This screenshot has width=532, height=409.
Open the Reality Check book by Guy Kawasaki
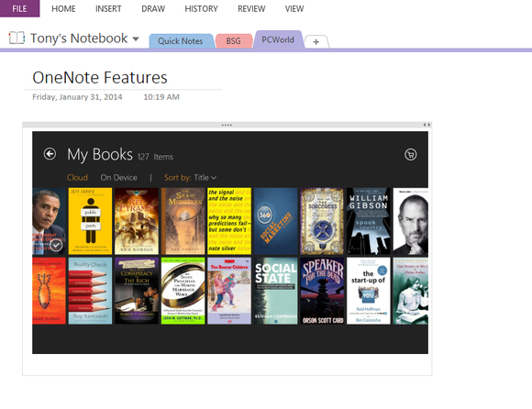[90, 291]
